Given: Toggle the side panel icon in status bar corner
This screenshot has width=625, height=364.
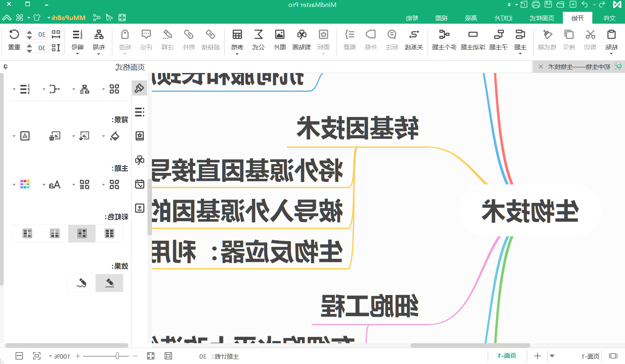Looking at the screenshot, I should (613, 356).
